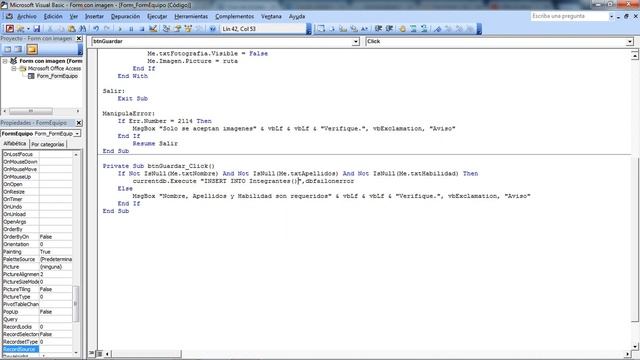Click the PopUp property value False
The width and height of the screenshot is (640, 360).
point(56,312)
